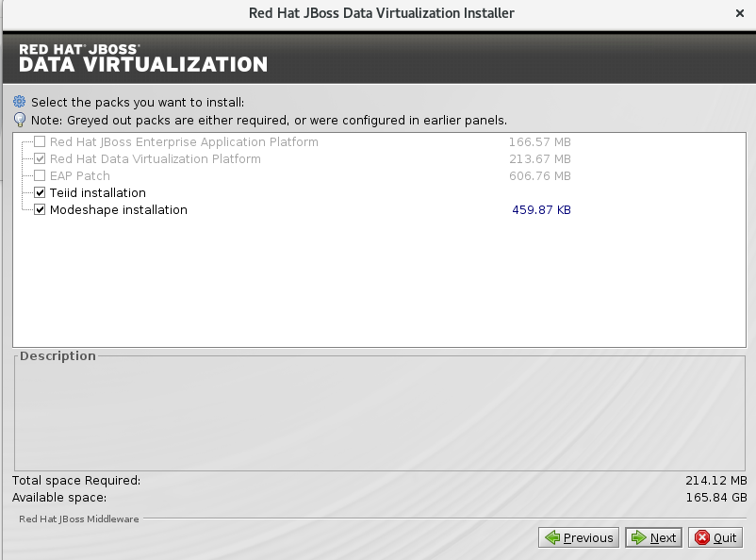756x560 pixels.
Task: Select the Modeshape installation row label
Action: pos(119,210)
